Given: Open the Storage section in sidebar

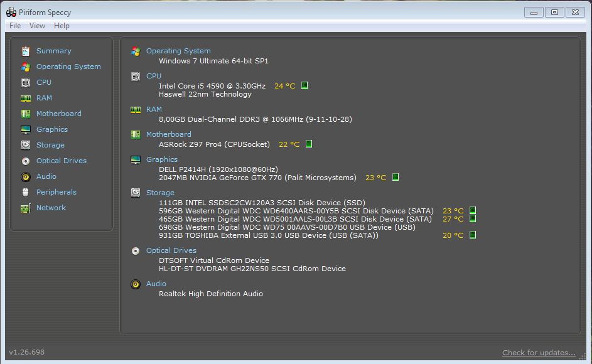Looking at the screenshot, I should click(x=50, y=146).
